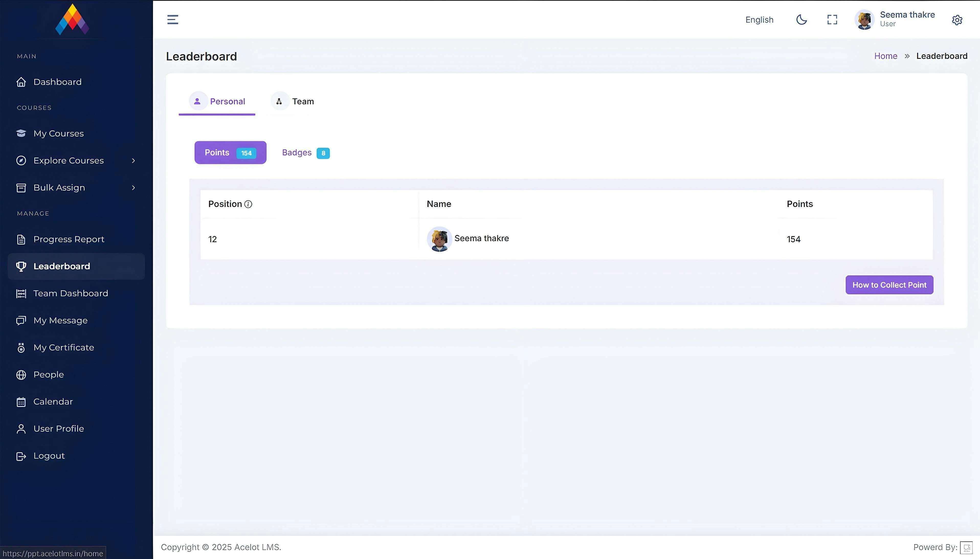Open the Progress Report menu item
980x559 pixels.
[69, 239]
